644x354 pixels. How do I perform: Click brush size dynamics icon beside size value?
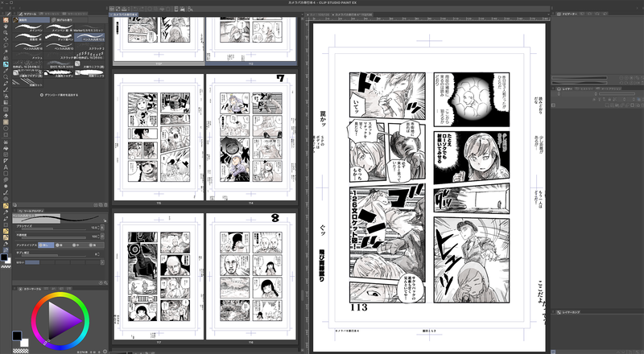[x=102, y=228]
